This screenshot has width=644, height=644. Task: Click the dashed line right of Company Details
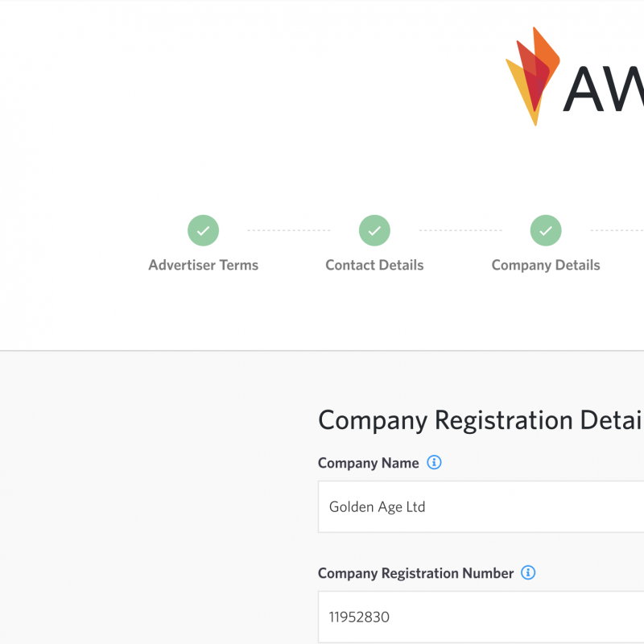pyautogui.click(x=617, y=230)
